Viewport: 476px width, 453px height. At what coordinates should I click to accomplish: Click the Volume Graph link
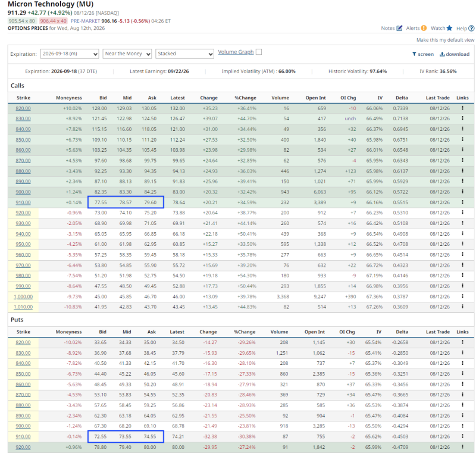click(x=236, y=52)
